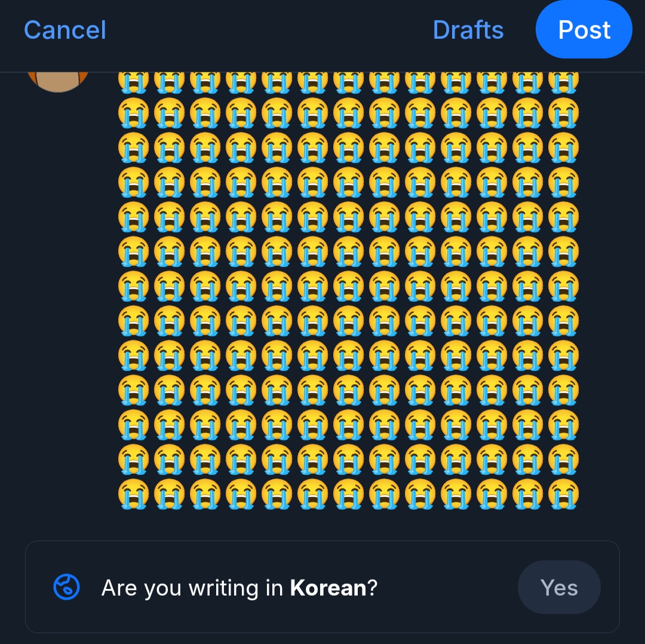Tap the profile avatar thumbnail
Viewport: 645px width, 644px height.
click(x=58, y=81)
